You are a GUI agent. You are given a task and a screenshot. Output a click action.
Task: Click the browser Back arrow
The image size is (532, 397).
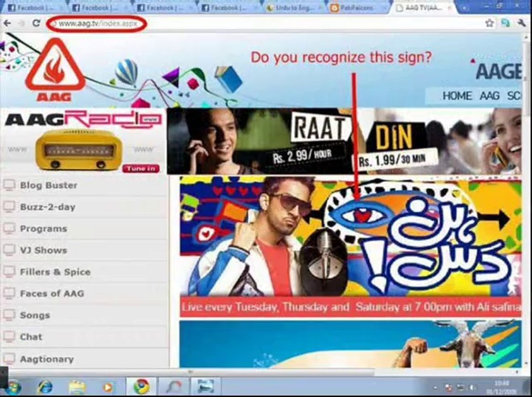[x=7, y=23]
